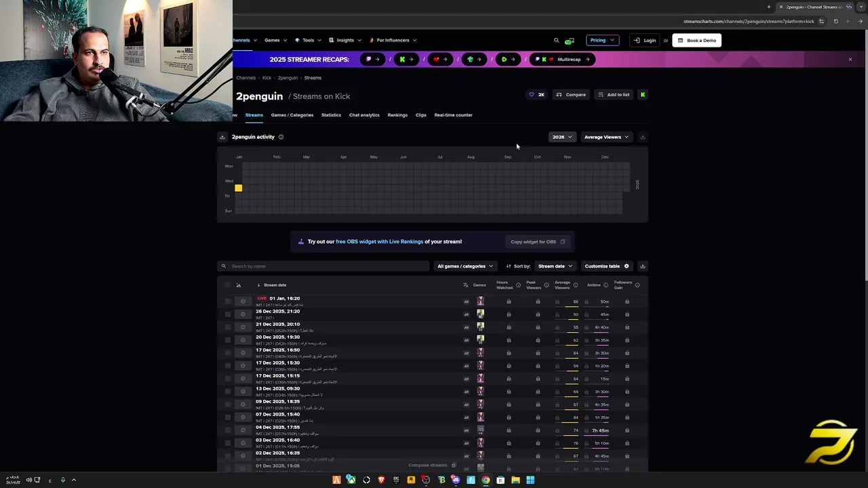This screenshot has height=488, width=868.
Task: Open Chrome from the taskbar
Action: coord(486,480)
